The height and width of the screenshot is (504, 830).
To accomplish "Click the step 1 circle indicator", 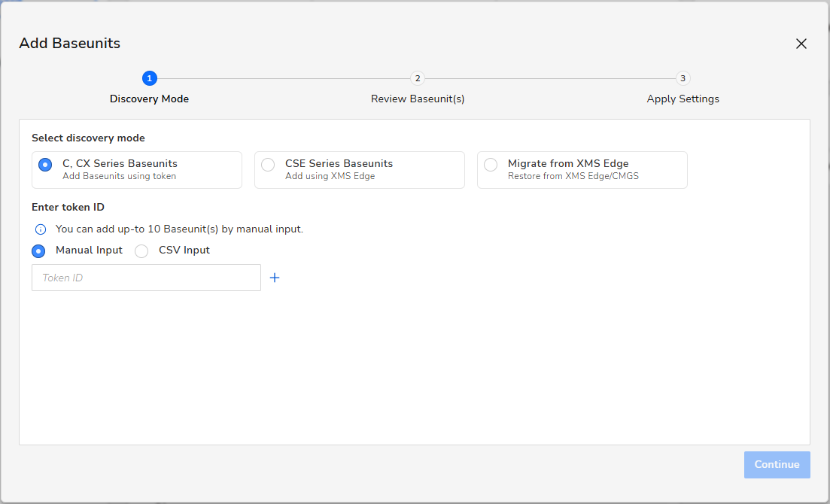I will click(149, 78).
